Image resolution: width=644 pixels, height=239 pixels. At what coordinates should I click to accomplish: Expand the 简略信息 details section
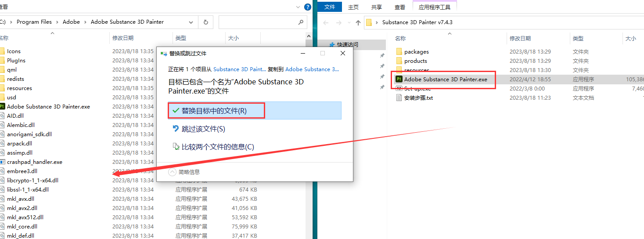pos(172,172)
